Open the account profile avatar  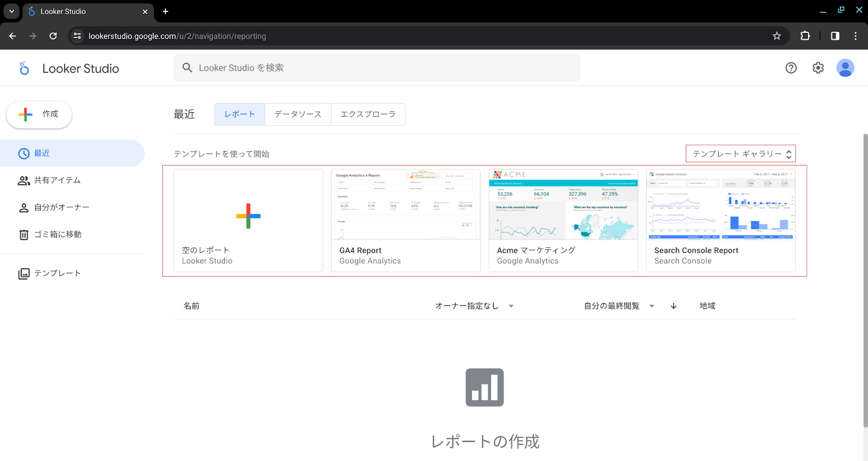click(x=845, y=68)
